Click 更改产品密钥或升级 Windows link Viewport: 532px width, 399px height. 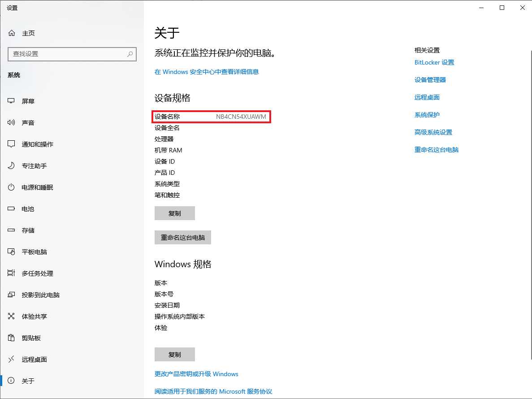[x=196, y=374]
